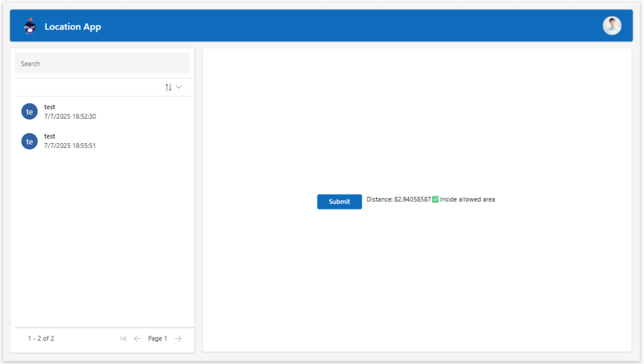Viewport: 644px width, 364px height.
Task: Jump to the first page of results
Action: pyautogui.click(x=123, y=339)
